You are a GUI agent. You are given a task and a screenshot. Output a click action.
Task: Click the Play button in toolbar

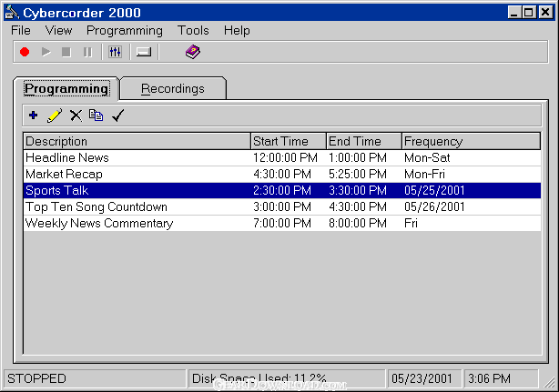coord(46,52)
